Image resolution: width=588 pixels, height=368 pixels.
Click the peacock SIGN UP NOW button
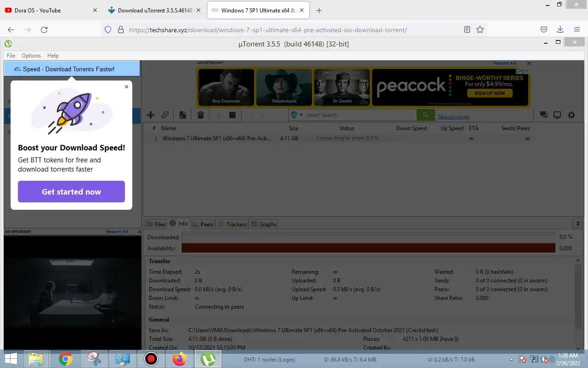tap(489, 93)
